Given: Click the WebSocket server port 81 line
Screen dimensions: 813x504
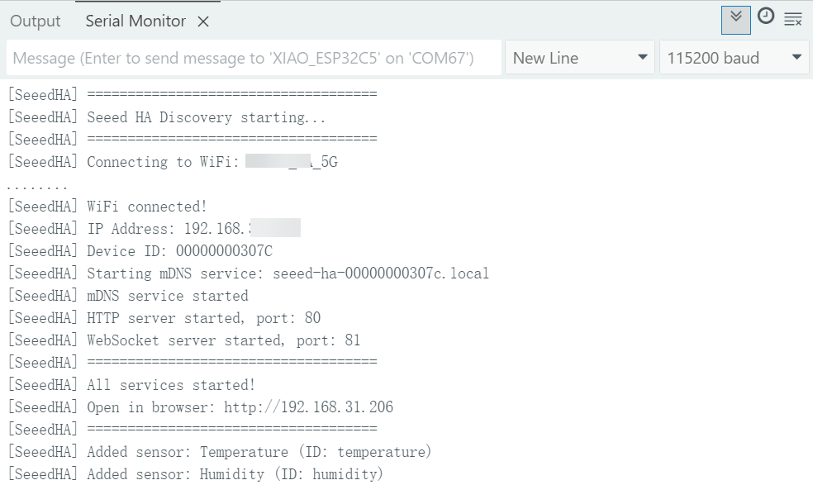Looking at the screenshot, I should (223, 340).
